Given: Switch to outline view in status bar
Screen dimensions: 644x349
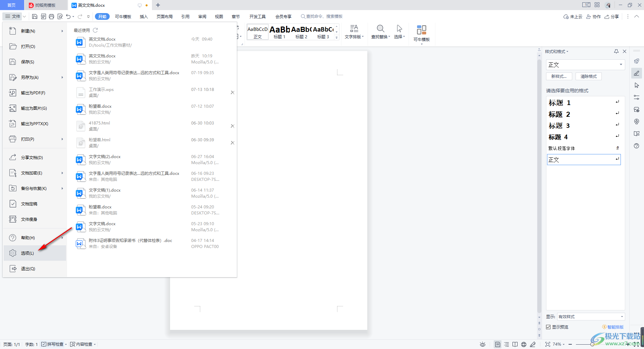Looking at the screenshot, I should click(x=506, y=344).
